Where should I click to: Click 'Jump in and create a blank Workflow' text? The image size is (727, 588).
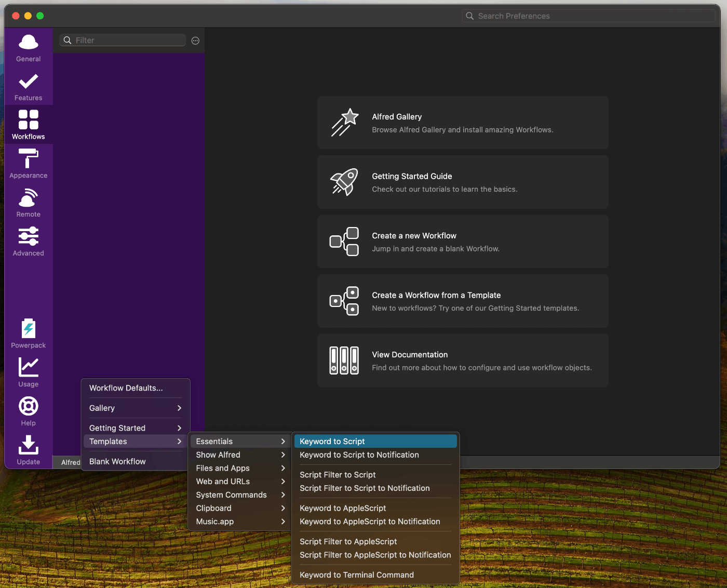[x=436, y=249]
